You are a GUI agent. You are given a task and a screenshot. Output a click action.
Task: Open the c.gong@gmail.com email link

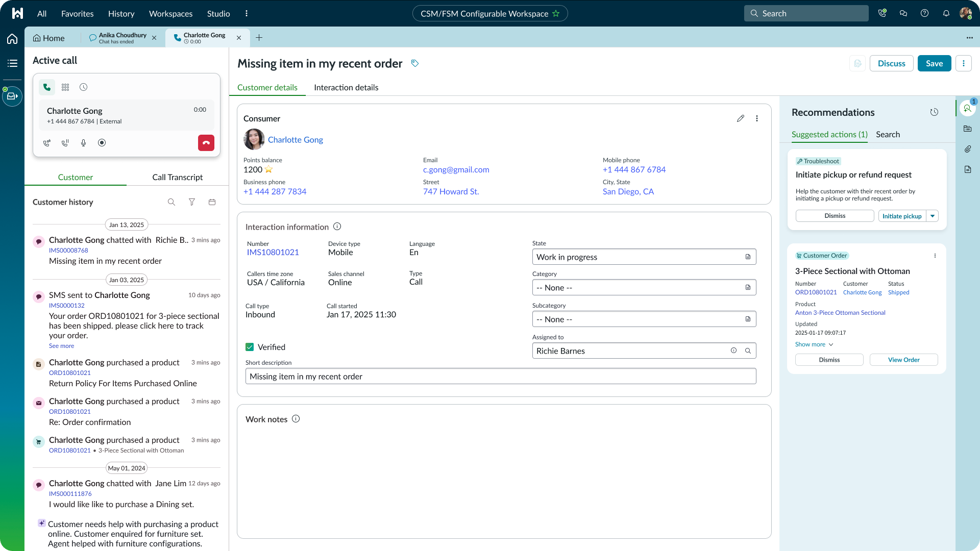(x=456, y=169)
